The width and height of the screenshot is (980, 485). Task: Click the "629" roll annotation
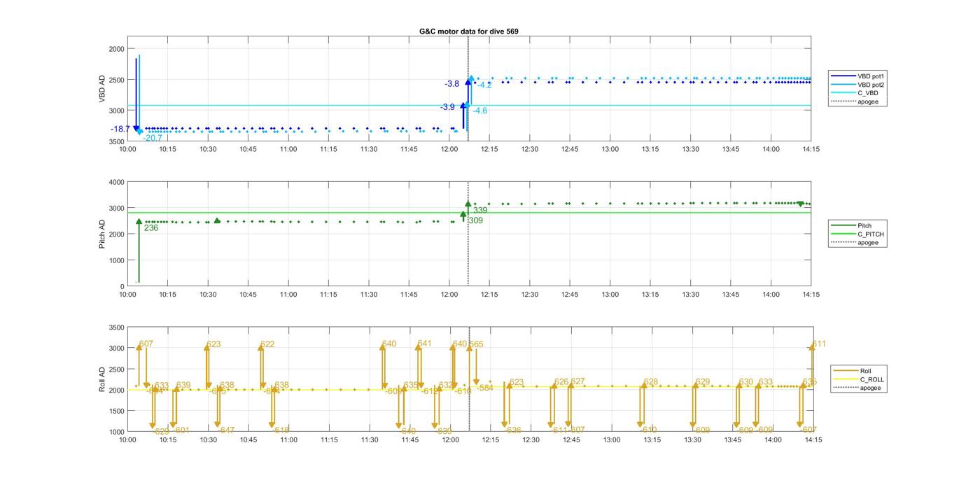[703, 382]
